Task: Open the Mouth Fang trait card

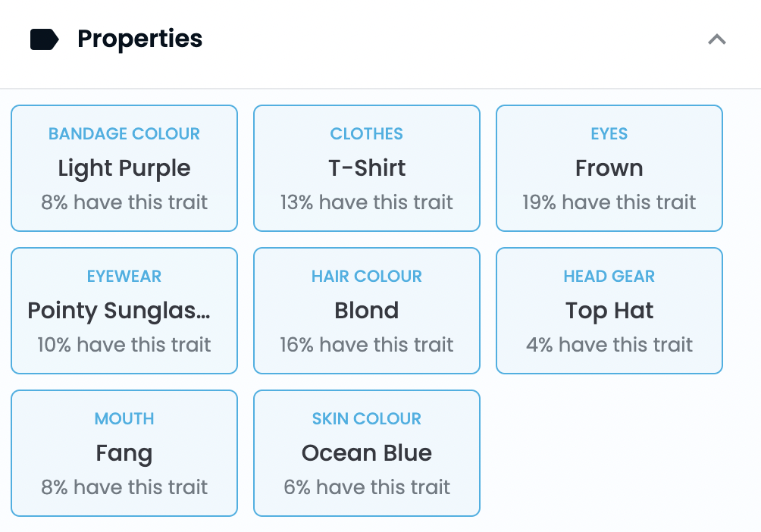Action: (x=124, y=453)
